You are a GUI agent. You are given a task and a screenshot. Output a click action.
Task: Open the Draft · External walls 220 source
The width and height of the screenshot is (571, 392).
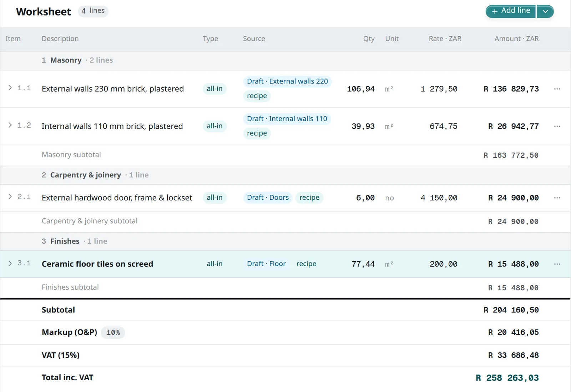(x=287, y=81)
